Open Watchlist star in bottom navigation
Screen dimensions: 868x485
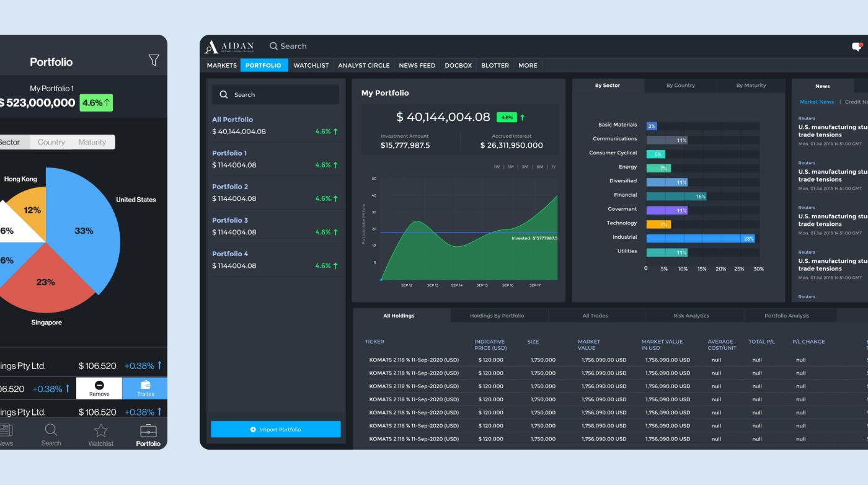tap(100, 434)
